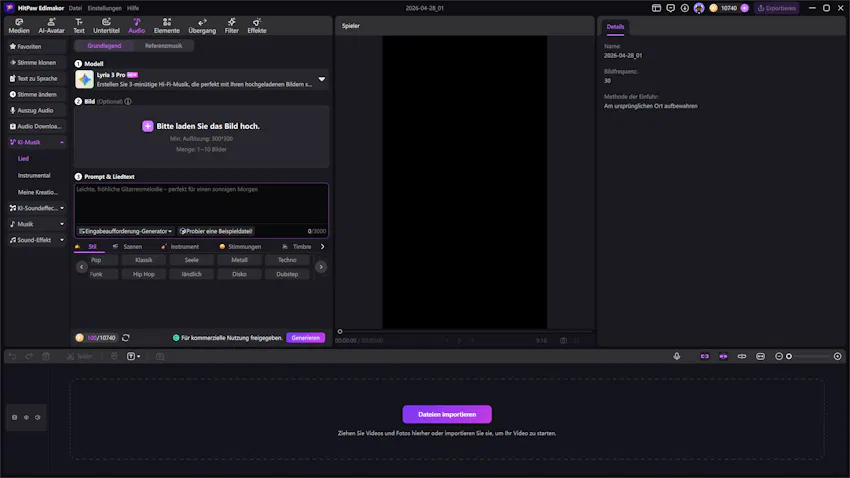Click the Dateien importieren button
Image resolution: width=850 pixels, height=478 pixels.
(x=447, y=414)
